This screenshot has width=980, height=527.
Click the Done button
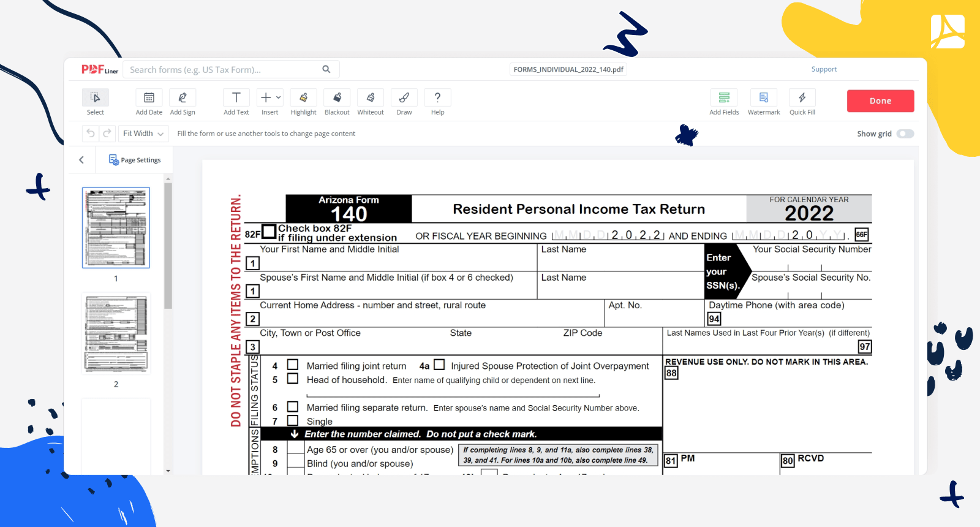(x=880, y=101)
